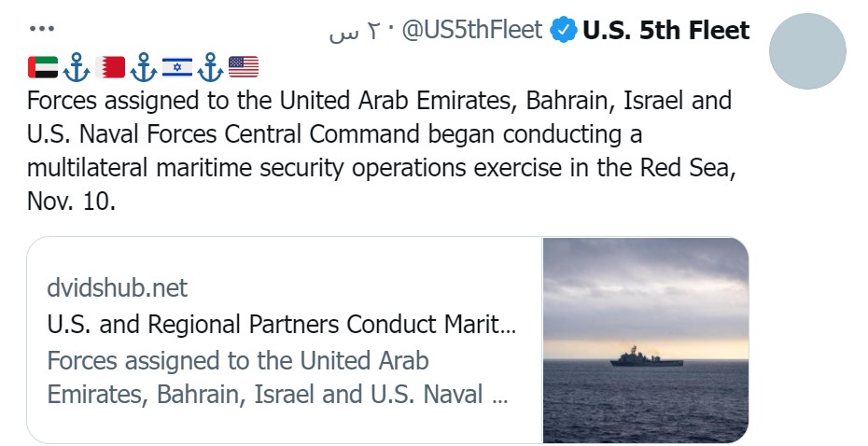The image size is (868, 446).
Task: Click the Bahrain flag emoji
Action: (111, 66)
